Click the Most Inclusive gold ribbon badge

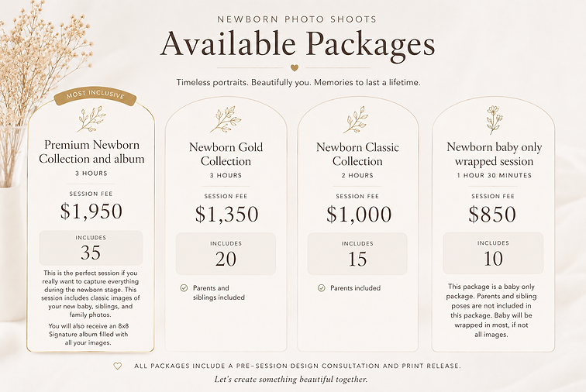click(x=95, y=96)
